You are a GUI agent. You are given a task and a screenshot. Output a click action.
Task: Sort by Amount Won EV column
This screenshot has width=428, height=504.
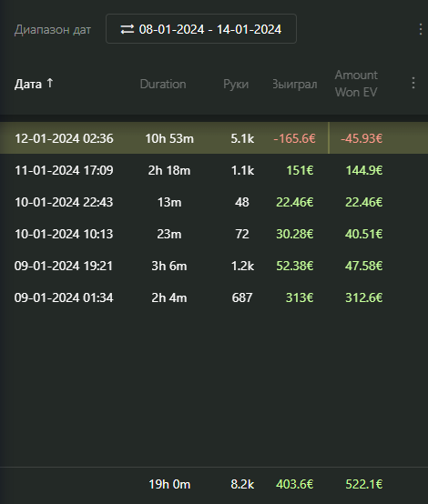356,84
